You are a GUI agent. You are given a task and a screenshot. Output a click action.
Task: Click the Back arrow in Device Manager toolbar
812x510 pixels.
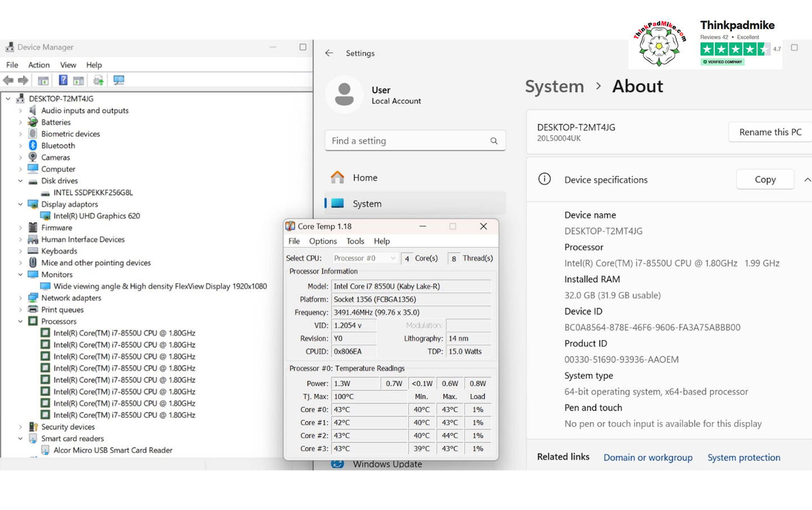[x=8, y=80]
